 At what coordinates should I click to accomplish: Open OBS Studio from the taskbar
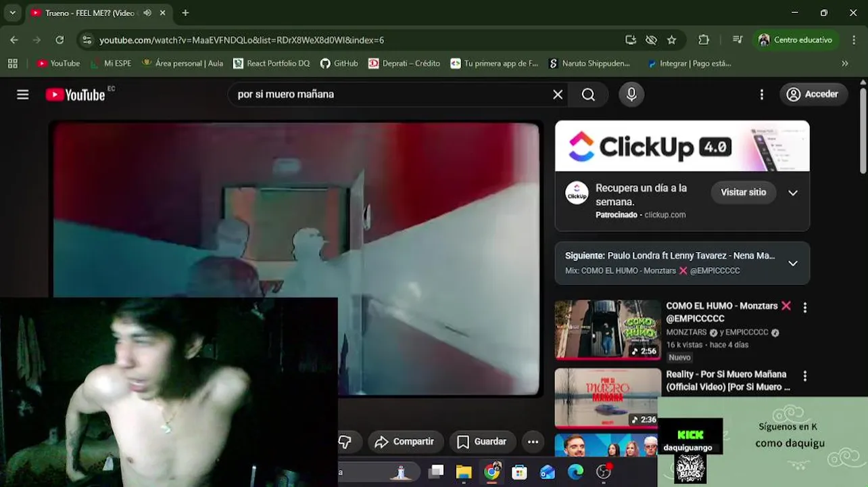tap(604, 471)
